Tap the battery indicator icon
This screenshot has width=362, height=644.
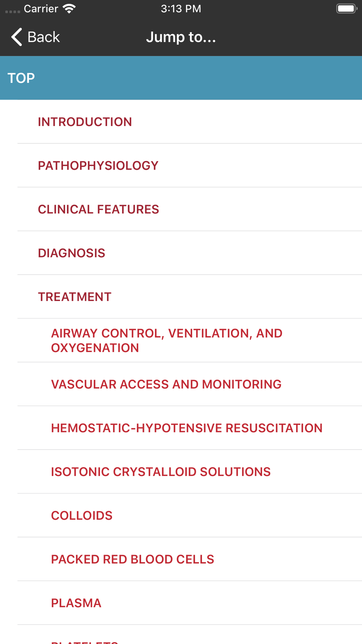[x=347, y=9]
